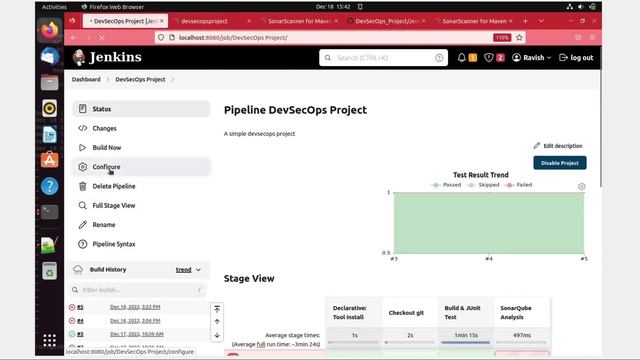Viewport: 640px width, 360px height.
Task: Switch to the DevSecOps_Project tab
Action: [x=387, y=21]
